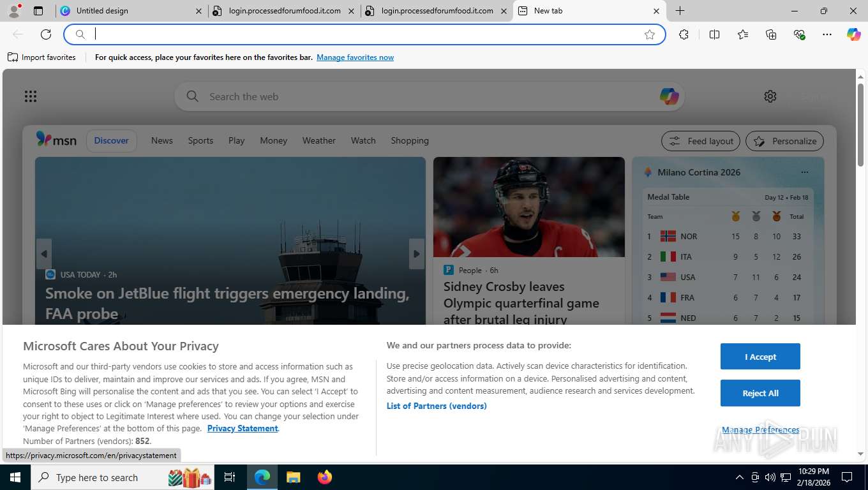868x490 pixels.
Task: Close the New tab tab
Action: coord(656,11)
